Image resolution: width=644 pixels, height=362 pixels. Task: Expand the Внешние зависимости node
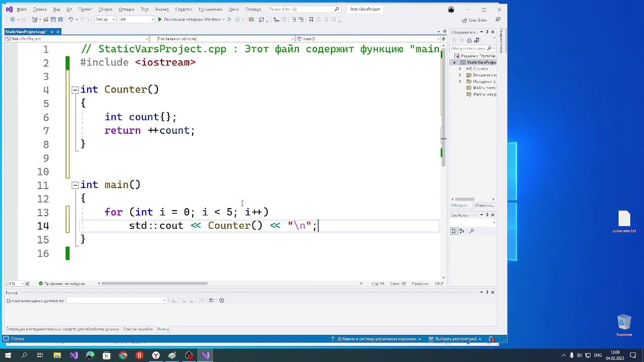460,75
